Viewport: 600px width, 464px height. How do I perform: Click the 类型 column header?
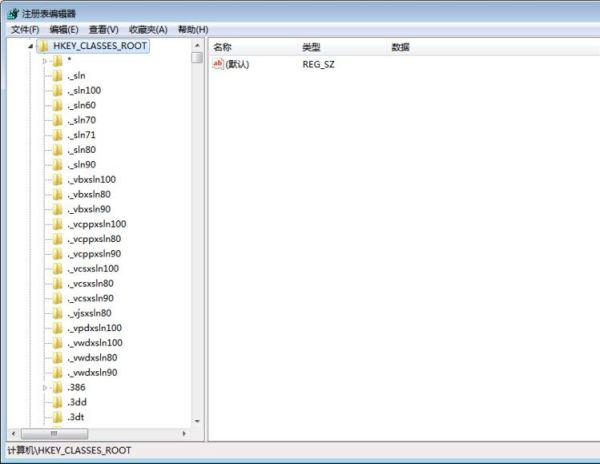point(312,47)
